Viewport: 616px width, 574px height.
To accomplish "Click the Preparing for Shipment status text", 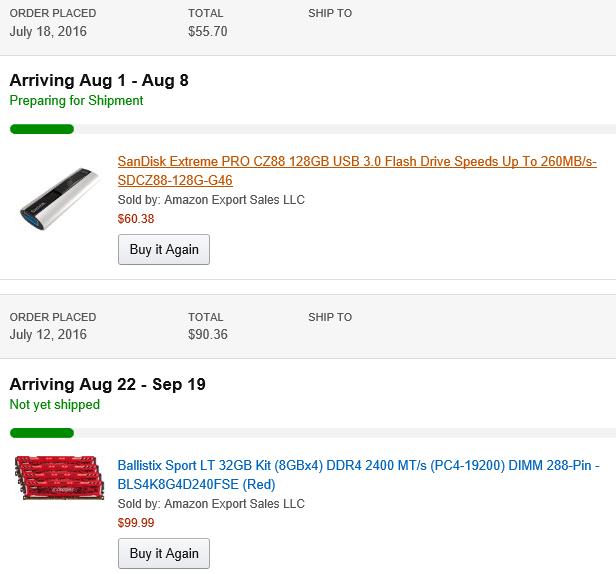I will 76,101.
